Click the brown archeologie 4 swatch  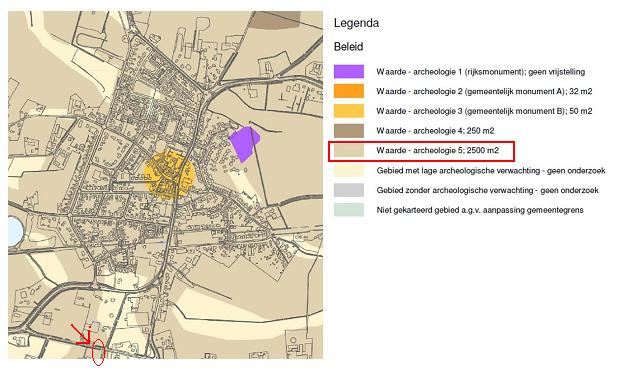(x=349, y=131)
